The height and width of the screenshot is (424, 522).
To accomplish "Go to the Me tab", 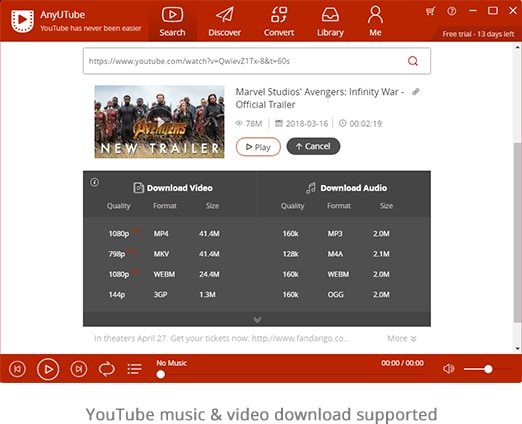I will click(375, 22).
